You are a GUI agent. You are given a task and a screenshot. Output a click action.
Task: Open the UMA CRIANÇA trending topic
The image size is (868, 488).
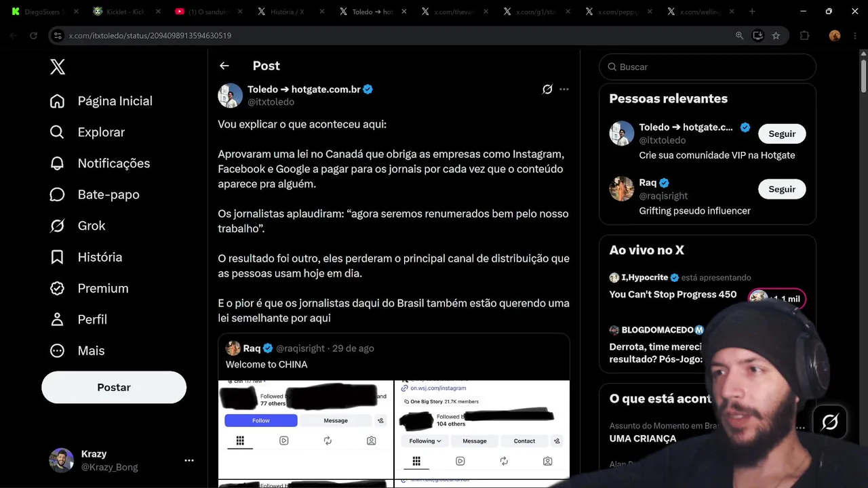tap(643, 439)
